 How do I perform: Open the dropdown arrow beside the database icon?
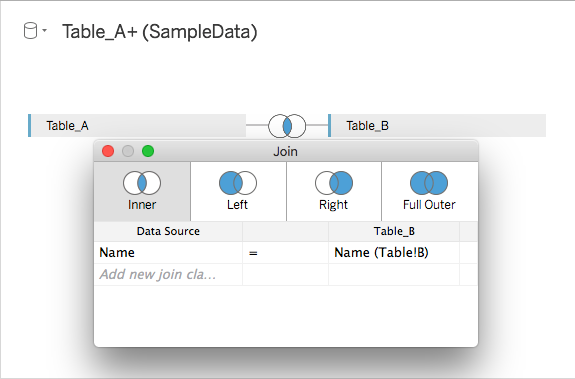point(44,30)
